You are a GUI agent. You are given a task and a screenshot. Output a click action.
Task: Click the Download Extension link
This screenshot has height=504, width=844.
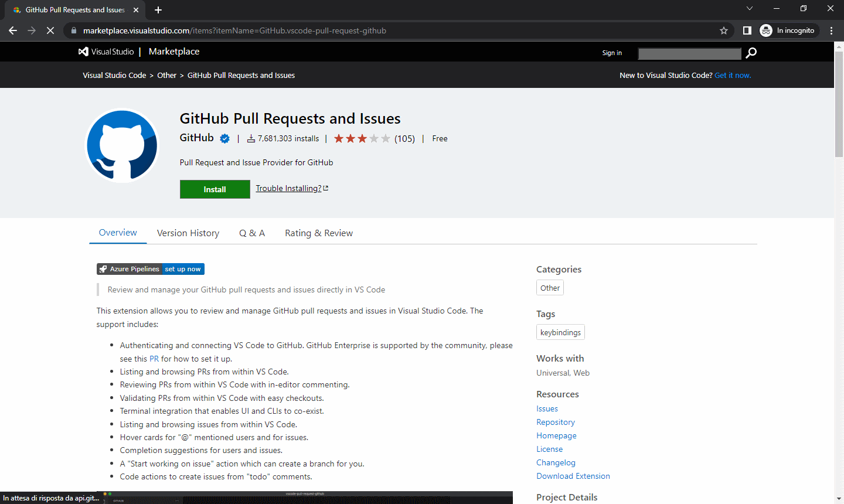(573, 476)
